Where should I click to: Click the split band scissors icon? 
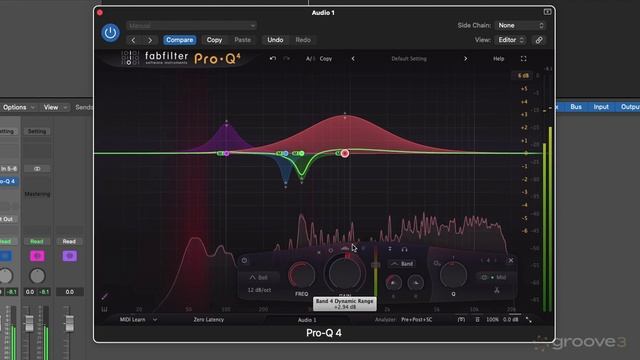point(497,291)
